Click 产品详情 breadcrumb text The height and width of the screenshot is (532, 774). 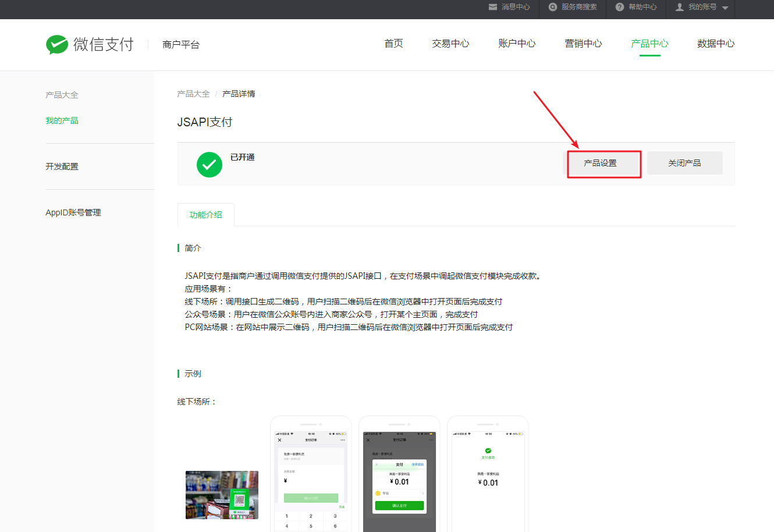[x=239, y=94]
